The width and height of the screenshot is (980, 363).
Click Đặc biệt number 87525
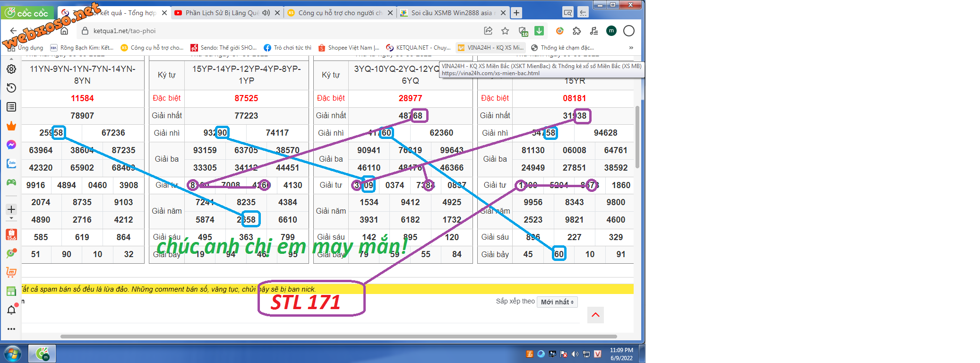246,98
